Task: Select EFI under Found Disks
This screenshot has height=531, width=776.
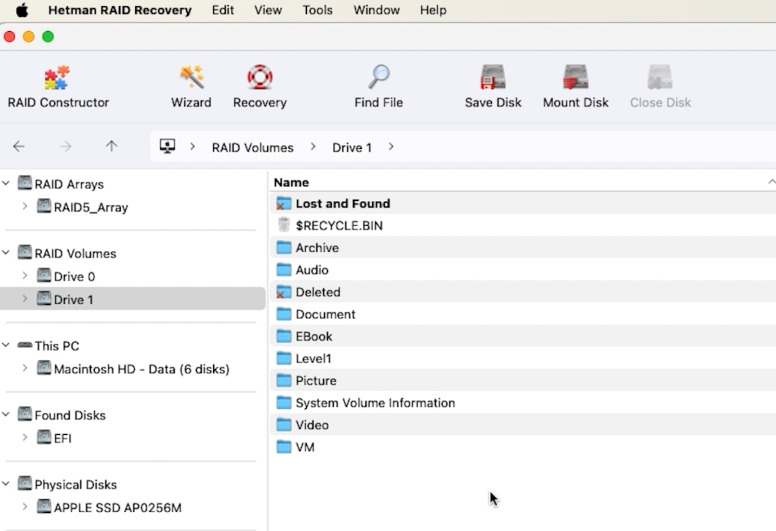Action: point(62,438)
